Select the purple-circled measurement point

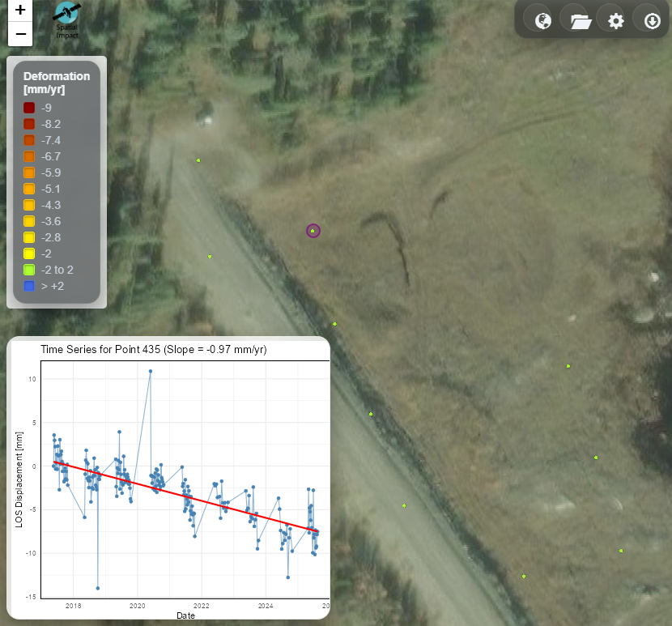click(x=313, y=231)
